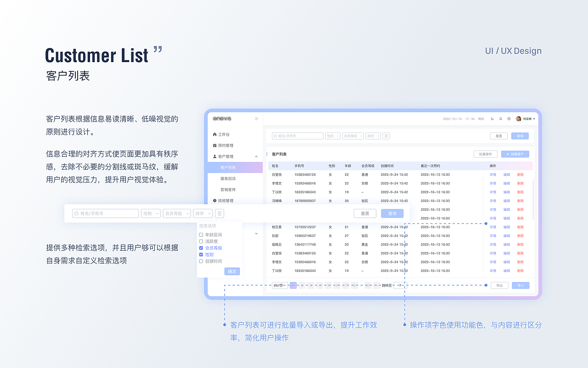This screenshot has width=588, height=368.
Task: Select page 2 in the pagination bar
Action: coord(302,285)
